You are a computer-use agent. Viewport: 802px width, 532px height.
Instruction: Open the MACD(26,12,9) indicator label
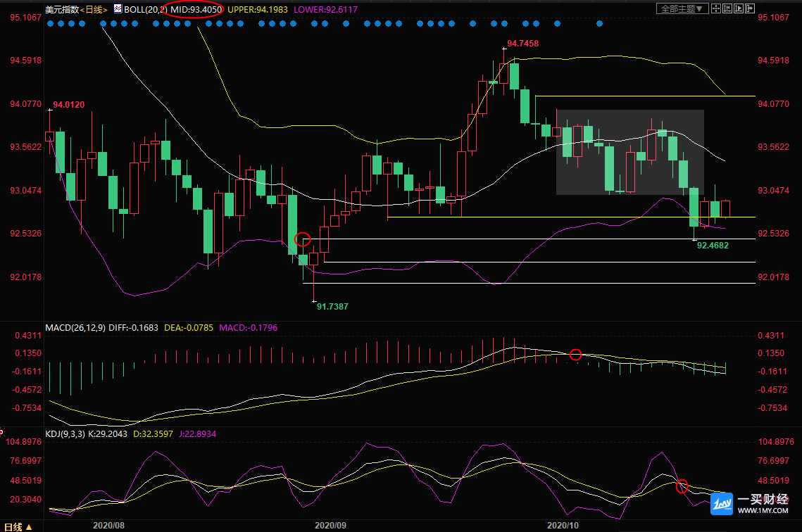(75, 328)
